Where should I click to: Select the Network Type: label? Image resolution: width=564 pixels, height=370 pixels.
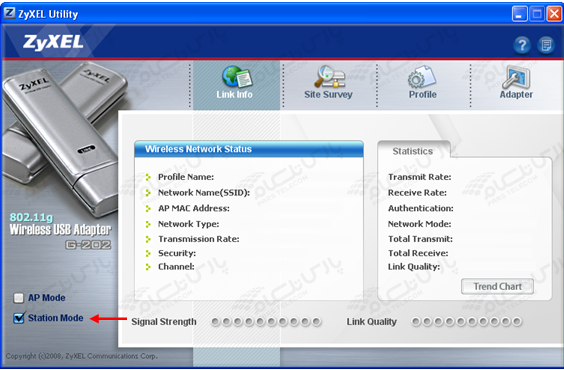pos(188,224)
